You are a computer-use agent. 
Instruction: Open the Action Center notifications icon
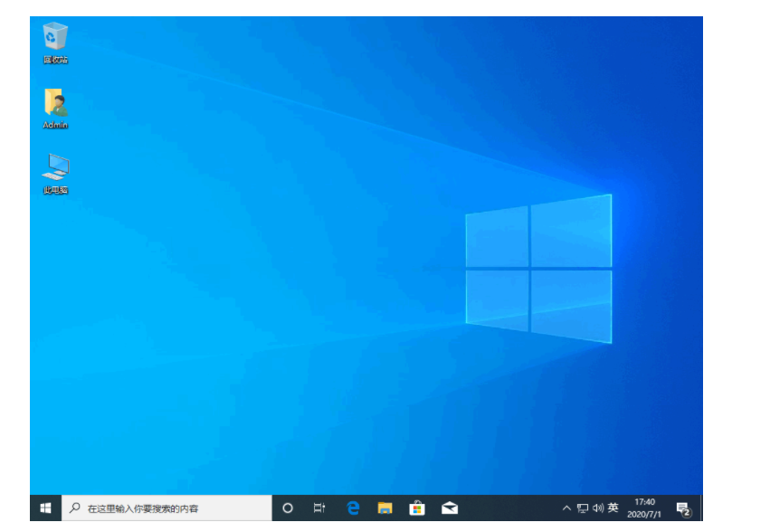[x=683, y=508]
